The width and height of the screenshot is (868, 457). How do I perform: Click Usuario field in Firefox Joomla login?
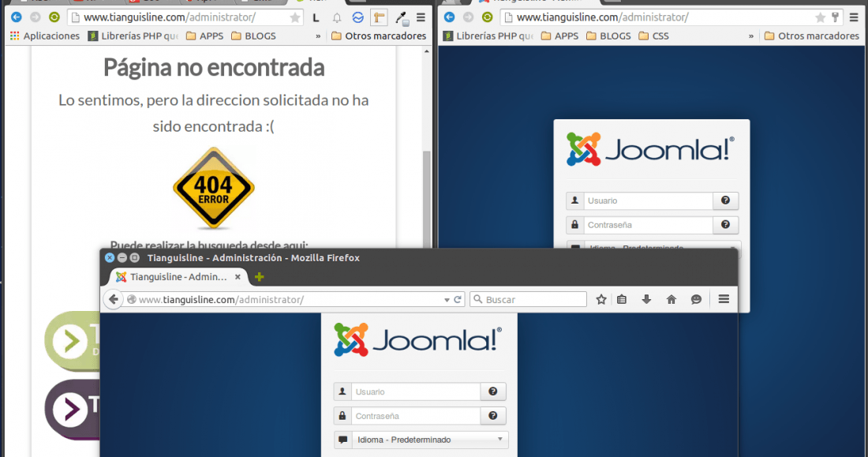(416, 391)
